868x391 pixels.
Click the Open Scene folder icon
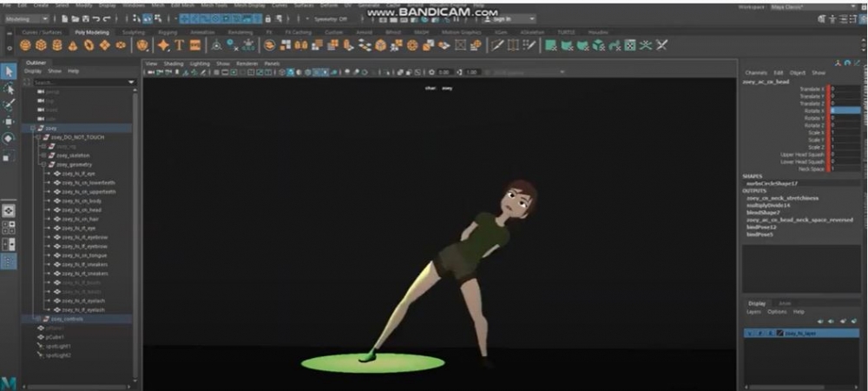click(x=76, y=19)
